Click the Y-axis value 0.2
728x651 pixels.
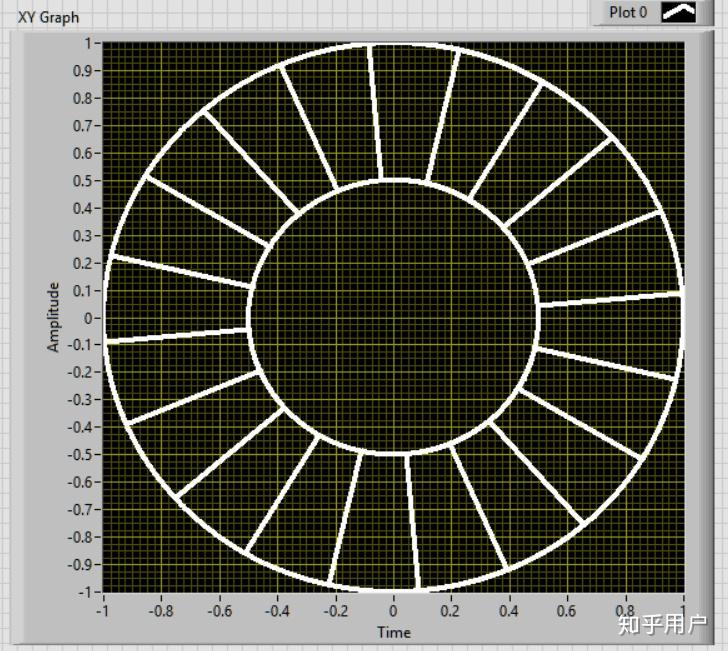(83, 263)
